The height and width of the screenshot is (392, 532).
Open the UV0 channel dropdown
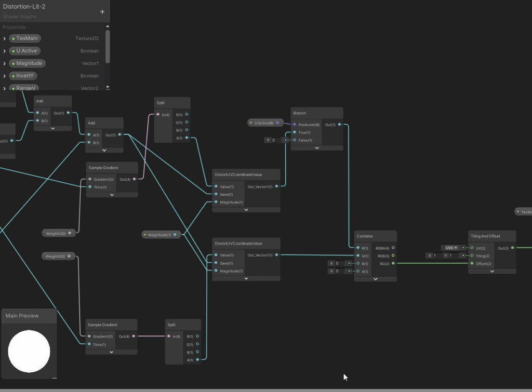tap(450, 248)
